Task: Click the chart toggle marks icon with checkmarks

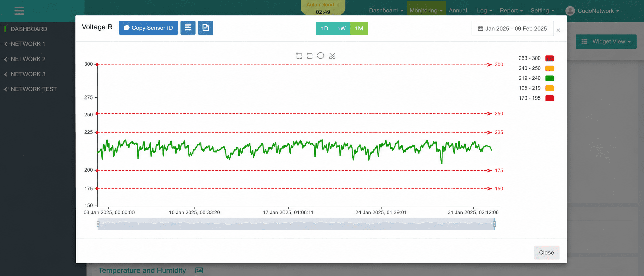Action: [x=332, y=56]
